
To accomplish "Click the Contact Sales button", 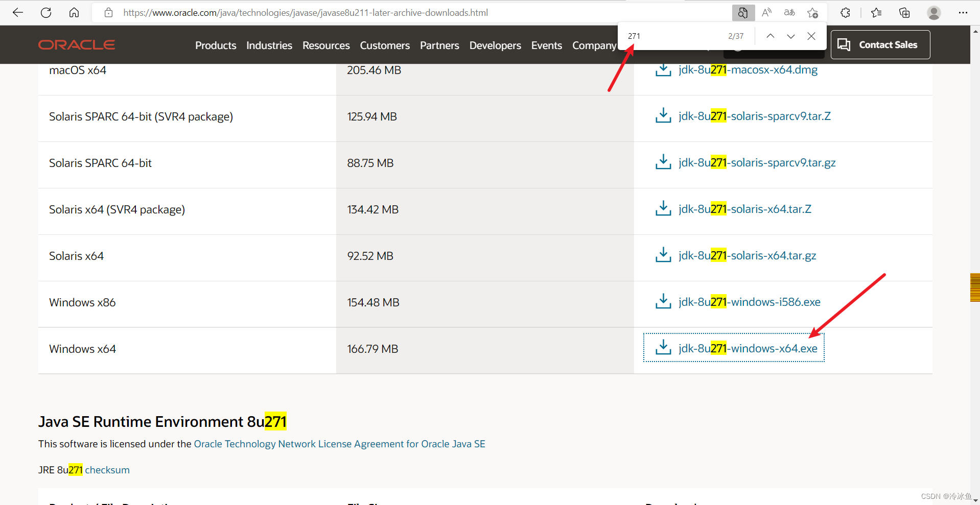I will pos(880,45).
